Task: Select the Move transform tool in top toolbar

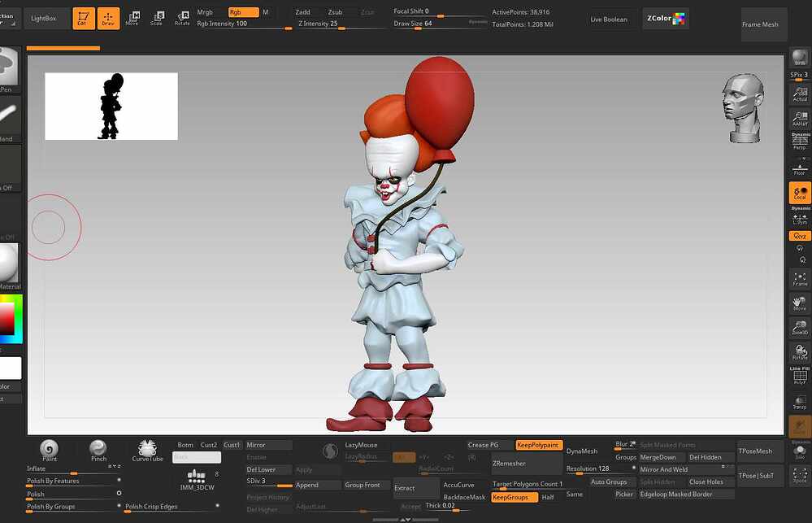Action: tap(132, 18)
